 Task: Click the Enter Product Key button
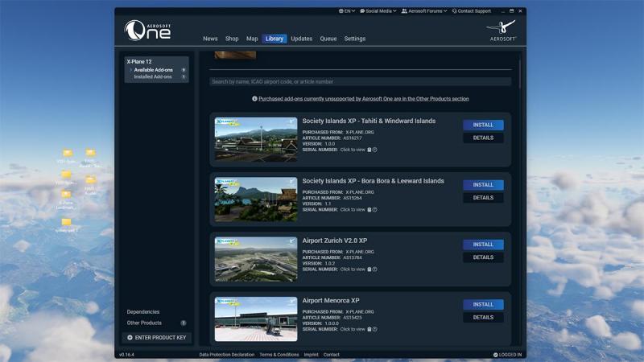[x=156, y=337]
